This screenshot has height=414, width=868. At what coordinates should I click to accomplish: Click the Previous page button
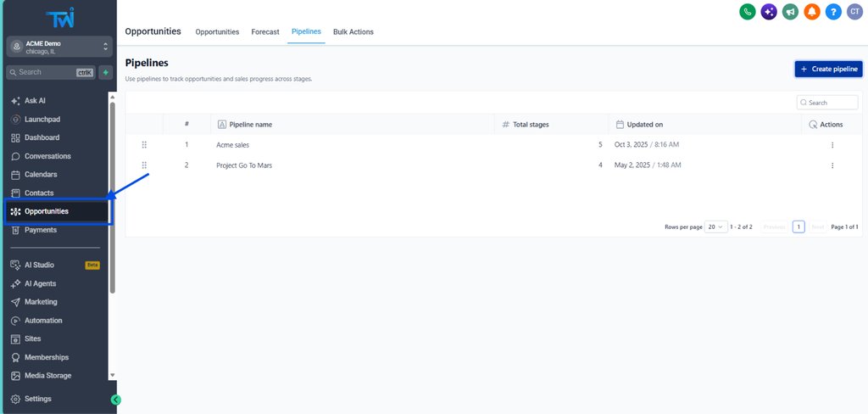click(775, 227)
